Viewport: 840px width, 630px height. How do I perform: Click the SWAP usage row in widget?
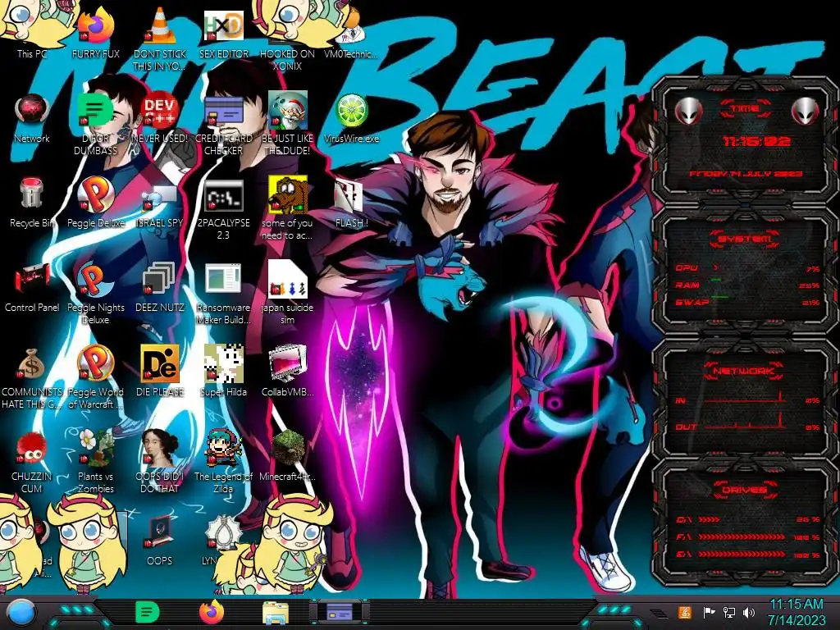click(747, 302)
